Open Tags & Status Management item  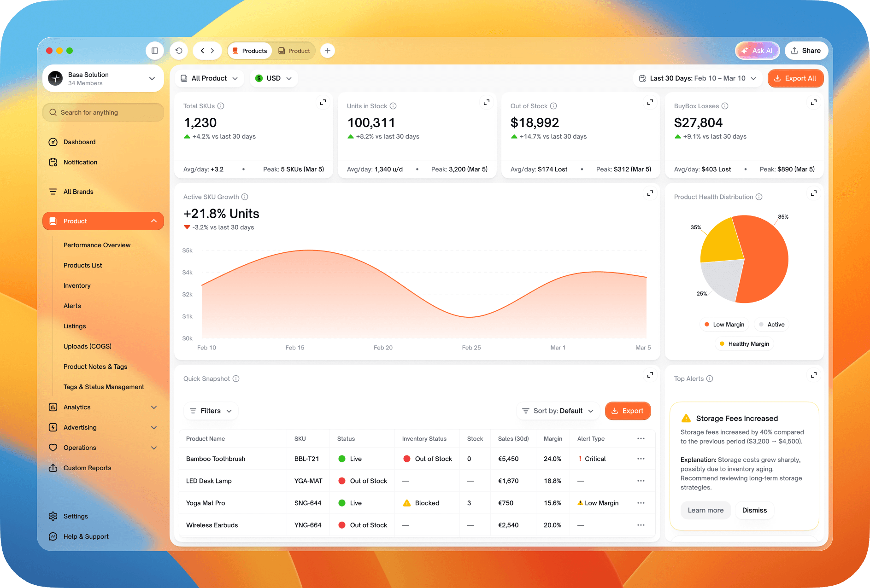point(104,387)
